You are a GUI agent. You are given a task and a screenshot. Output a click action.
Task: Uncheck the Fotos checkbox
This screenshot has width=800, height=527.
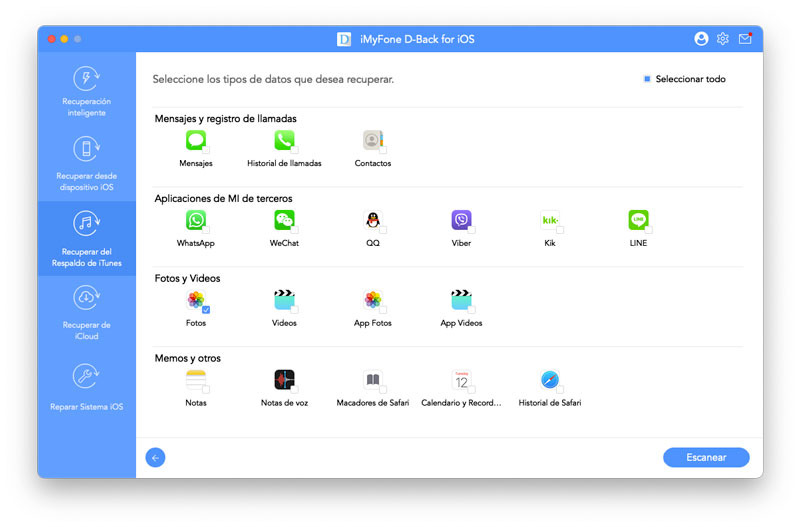[x=206, y=310]
